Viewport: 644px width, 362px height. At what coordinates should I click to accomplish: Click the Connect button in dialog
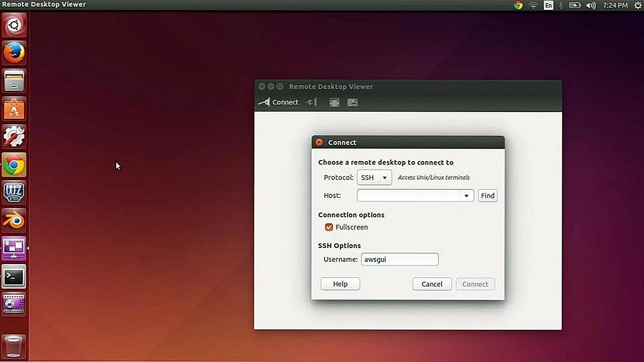[x=475, y=284]
